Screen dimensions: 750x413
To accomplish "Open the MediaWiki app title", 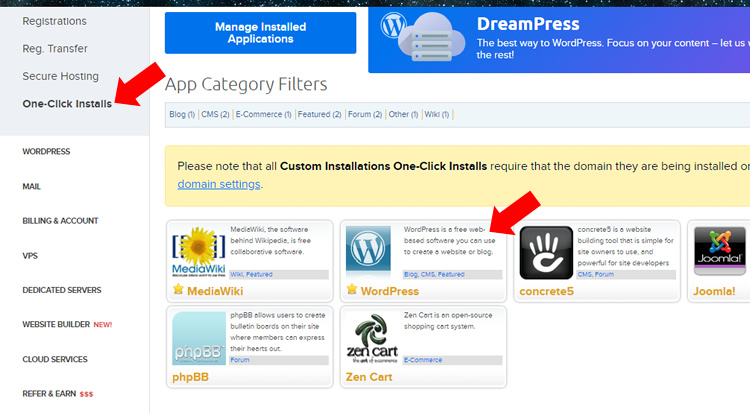I will 215,291.
